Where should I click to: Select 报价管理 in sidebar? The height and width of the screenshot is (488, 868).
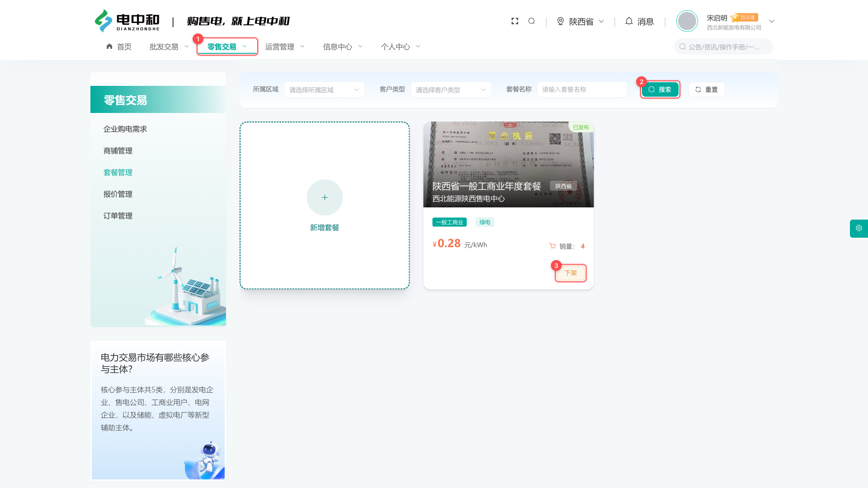click(x=118, y=194)
